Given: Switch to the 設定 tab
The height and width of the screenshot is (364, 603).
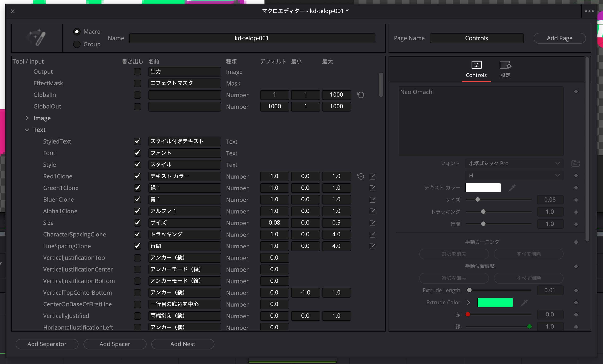Looking at the screenshot, I should pos(505,69).
